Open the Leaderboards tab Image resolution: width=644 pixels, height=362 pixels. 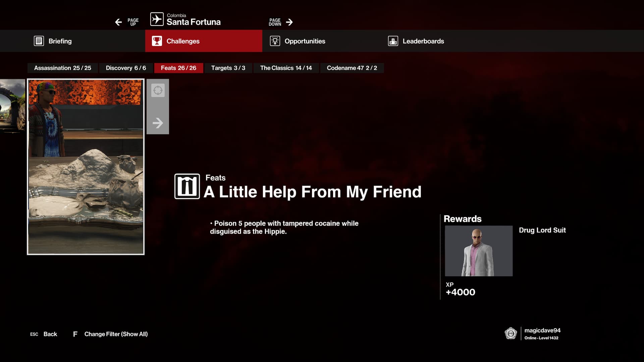click(x=423, y=41)
